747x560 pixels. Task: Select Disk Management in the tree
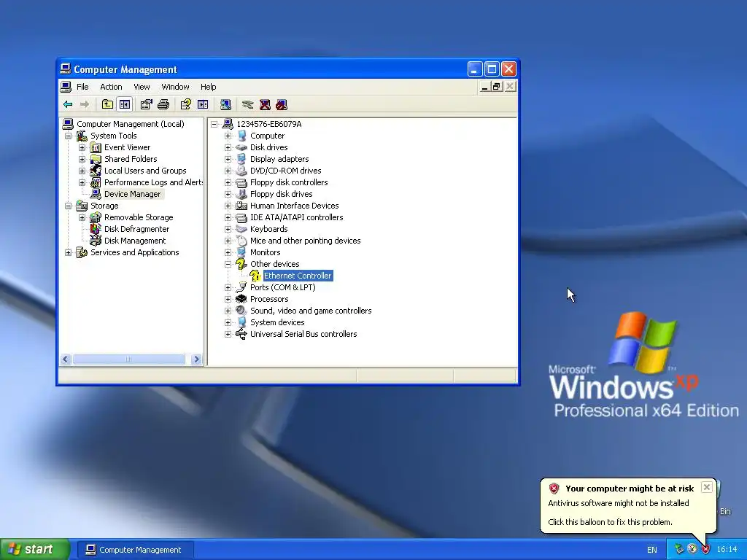click(x=135, y=241)
